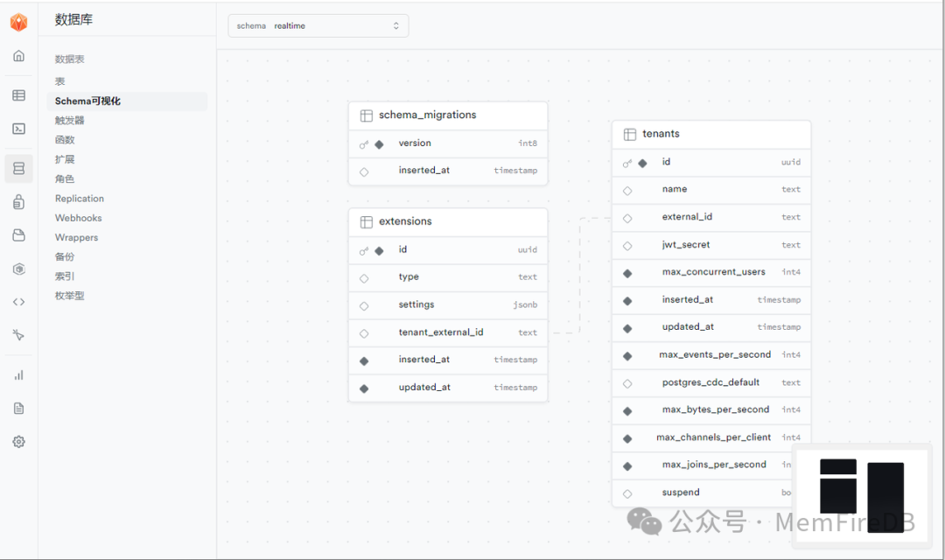
Task: Select the Schema可视化 menu item
Action: click(87, 101)
